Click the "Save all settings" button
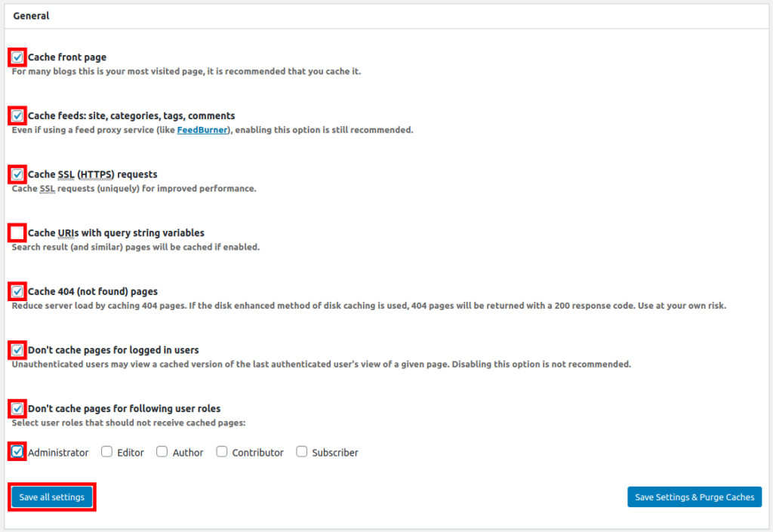 51,497
